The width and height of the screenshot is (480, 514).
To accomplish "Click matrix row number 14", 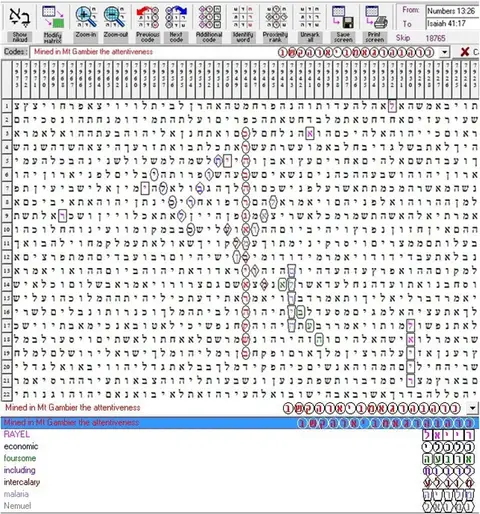I will [x=7, y=284].
